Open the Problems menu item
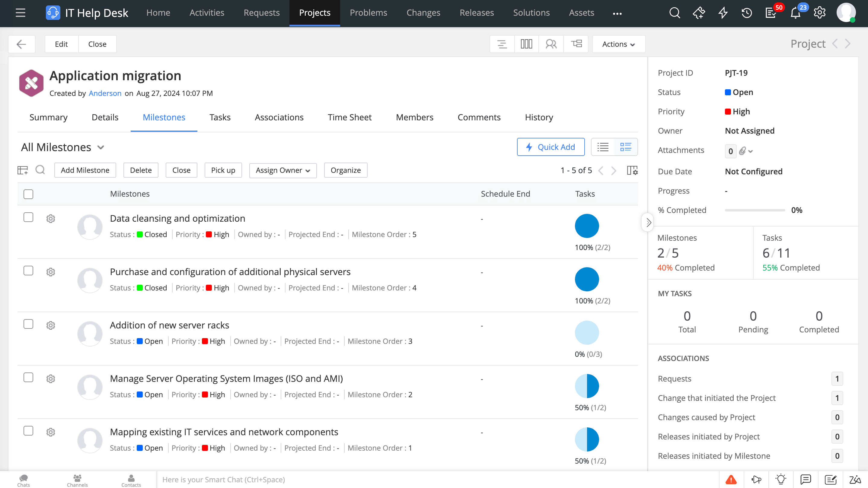Screen dimensions: 868x488 (x=368, y=13)
